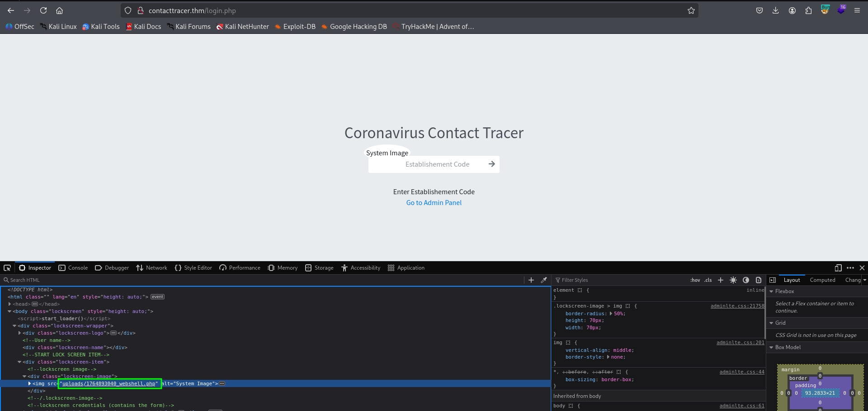This screenshot has width=868, height=411.
Task: Open the adminlte.css:21758 source link
Action: coord(737,306)
